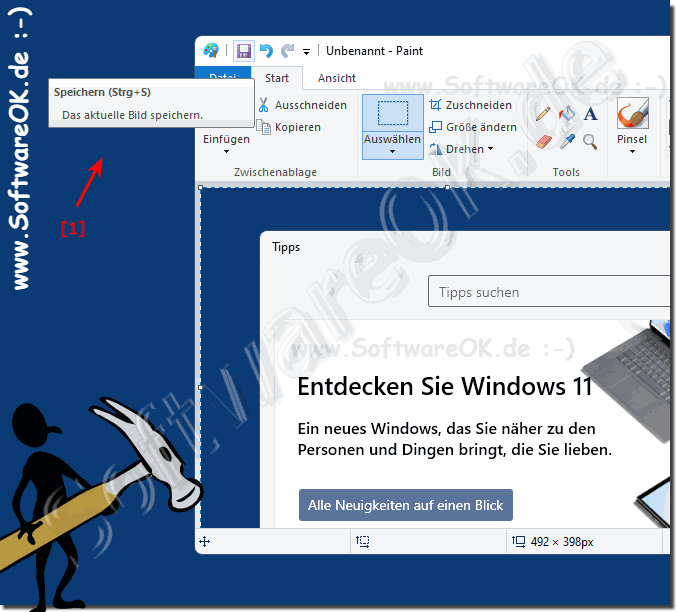Select the Pinsel brush tool icon
The width and height of the screenshot is (677, 612).
click(x=633, y=113)
